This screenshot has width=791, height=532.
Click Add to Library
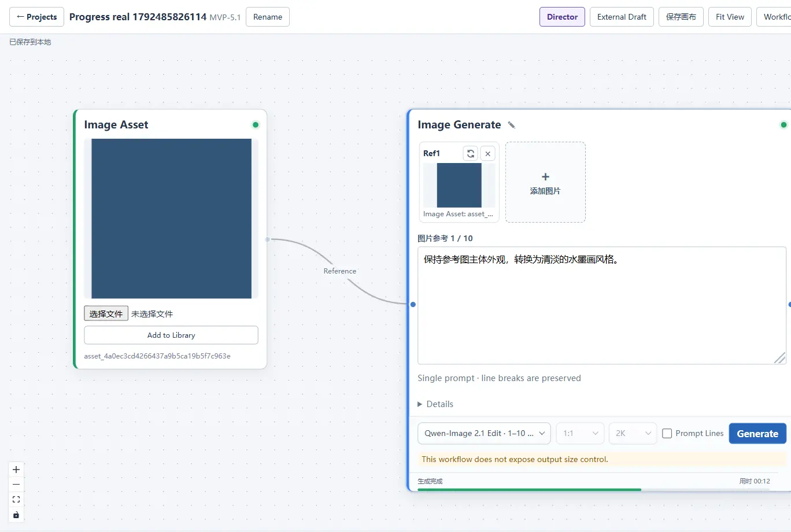(171, 335)
